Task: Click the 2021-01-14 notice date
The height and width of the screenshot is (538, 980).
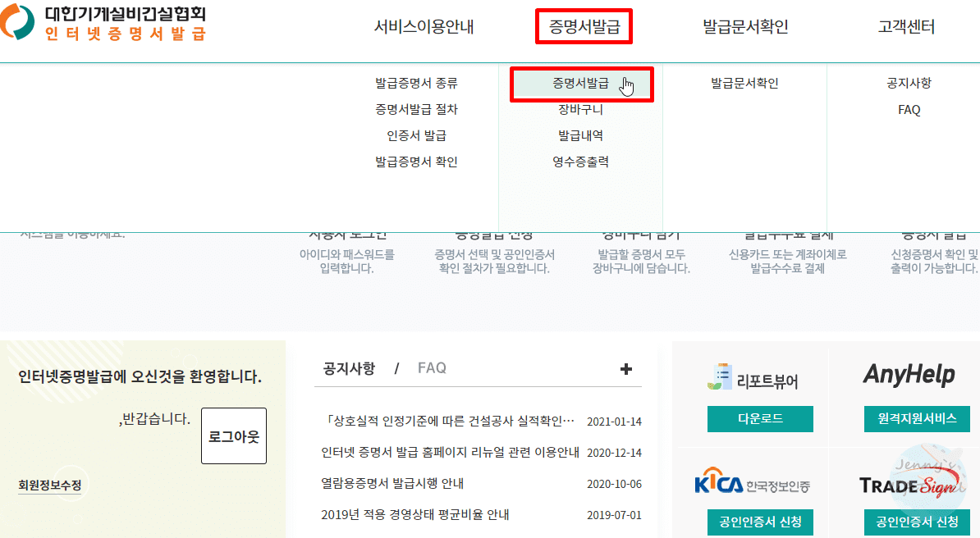Action: [x=615, y=422]
